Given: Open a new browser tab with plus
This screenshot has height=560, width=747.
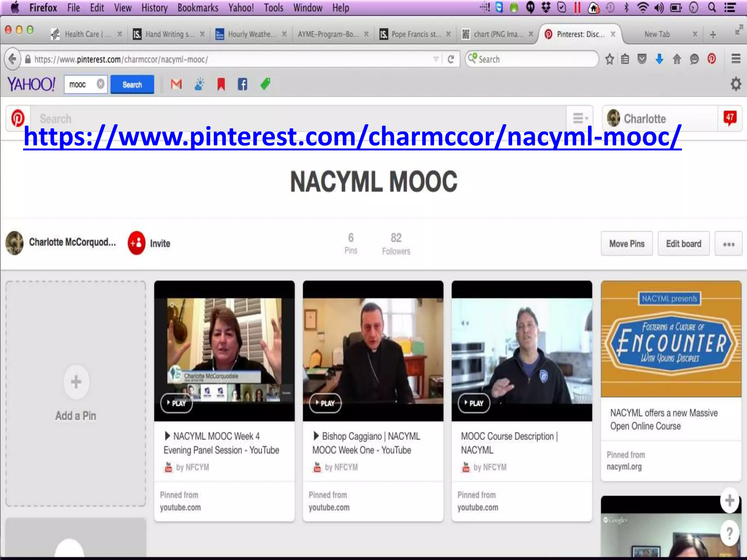Looking at the screenshot, I should click(713, 35).
